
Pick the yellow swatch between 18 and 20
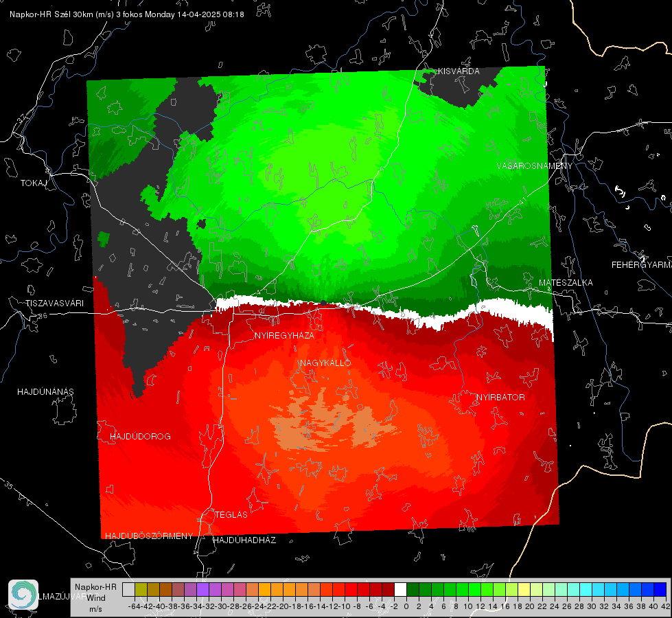[x=524, y=590]
